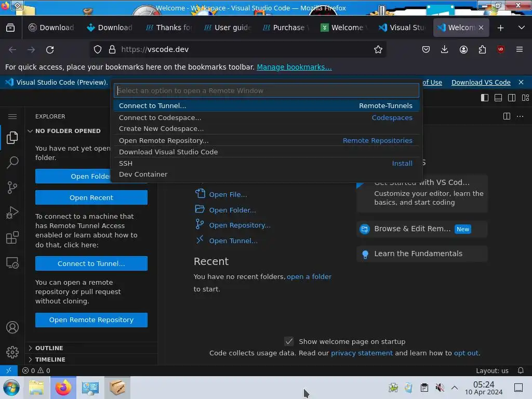532x399 pixels.
Task: Show hidden system tray icons
Action: [x=455, y=388]
